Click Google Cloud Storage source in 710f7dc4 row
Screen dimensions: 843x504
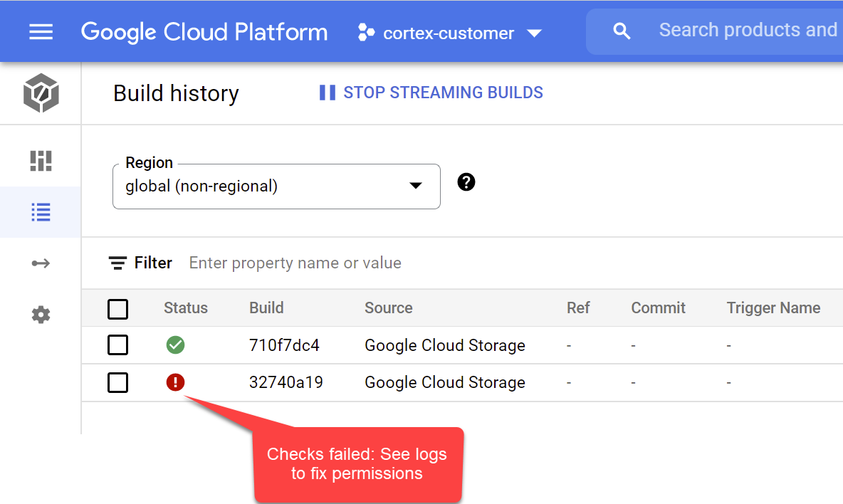[x=444, y=345]
